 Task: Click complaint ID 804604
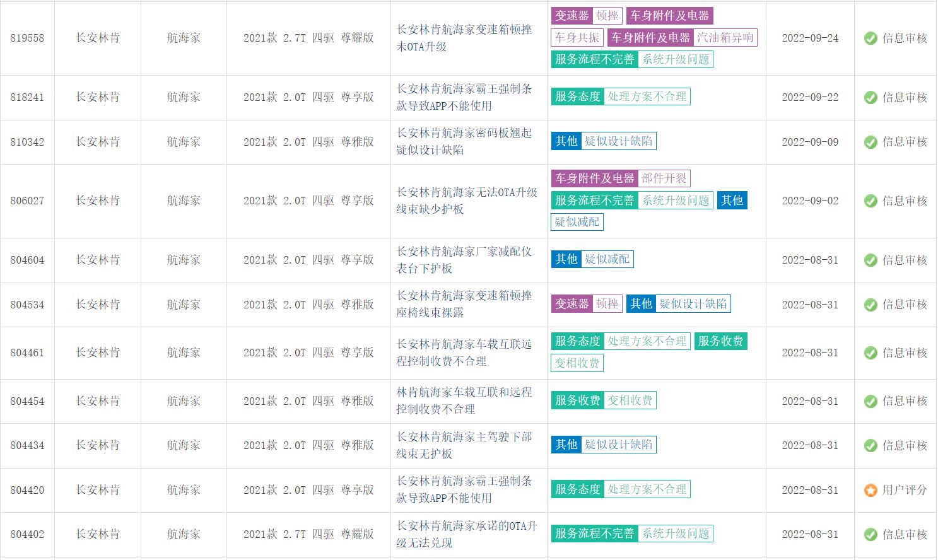click(27, 260)
